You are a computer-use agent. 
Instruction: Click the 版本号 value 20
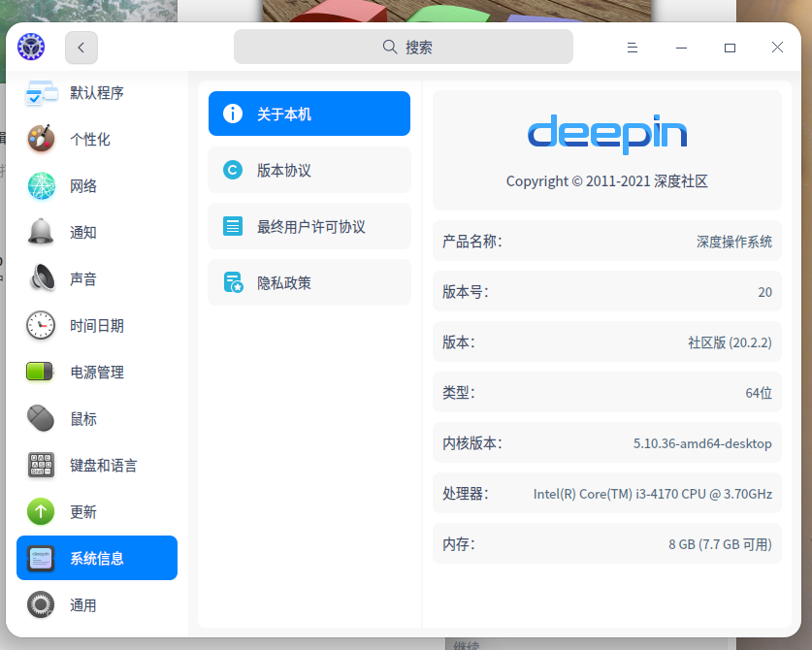click(764, 292)
